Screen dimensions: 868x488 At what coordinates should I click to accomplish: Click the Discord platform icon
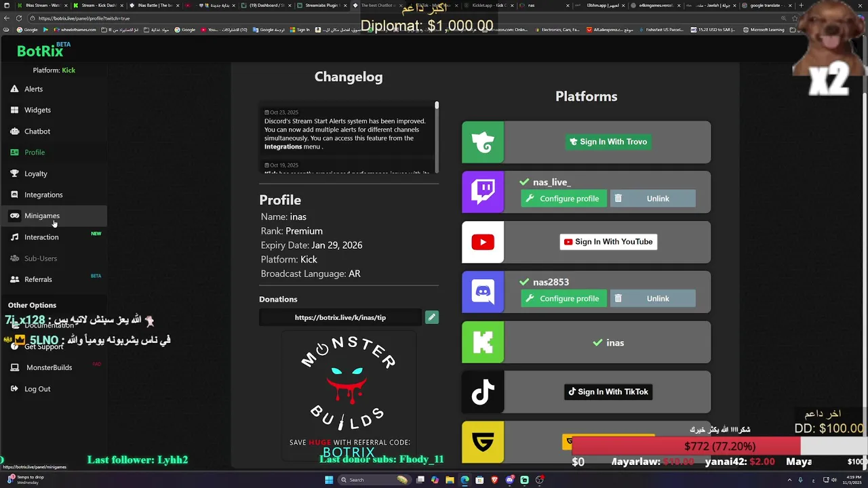coord(483,292)
